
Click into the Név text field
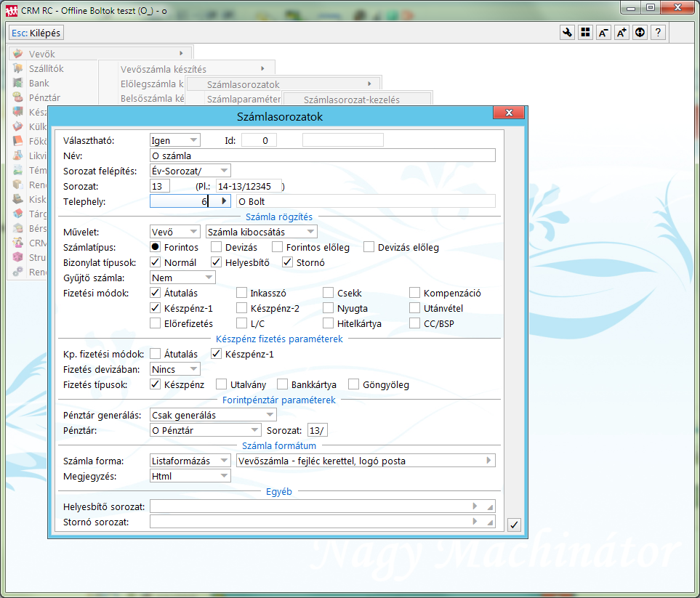(322, 155)
